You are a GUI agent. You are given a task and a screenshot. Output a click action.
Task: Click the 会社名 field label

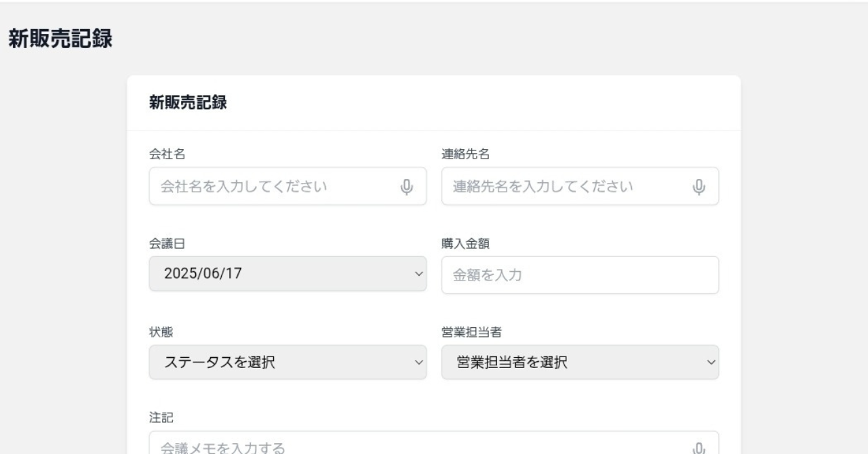[x=167, y=154]
